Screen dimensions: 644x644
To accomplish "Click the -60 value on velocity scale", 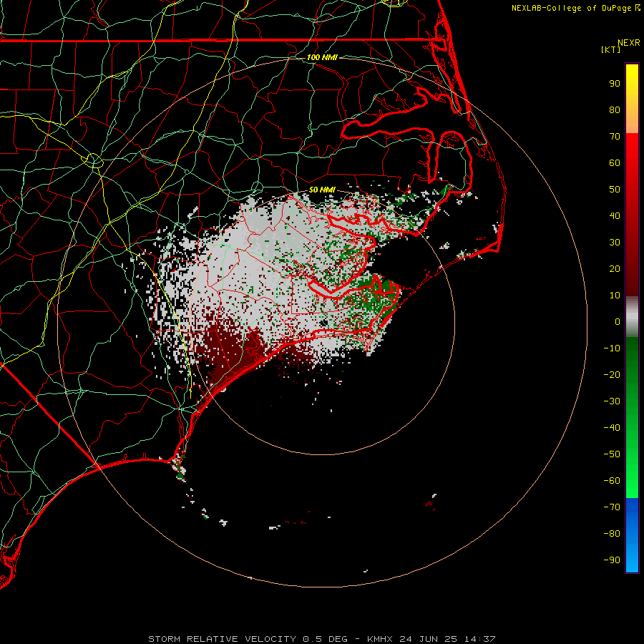I will 612,481.
